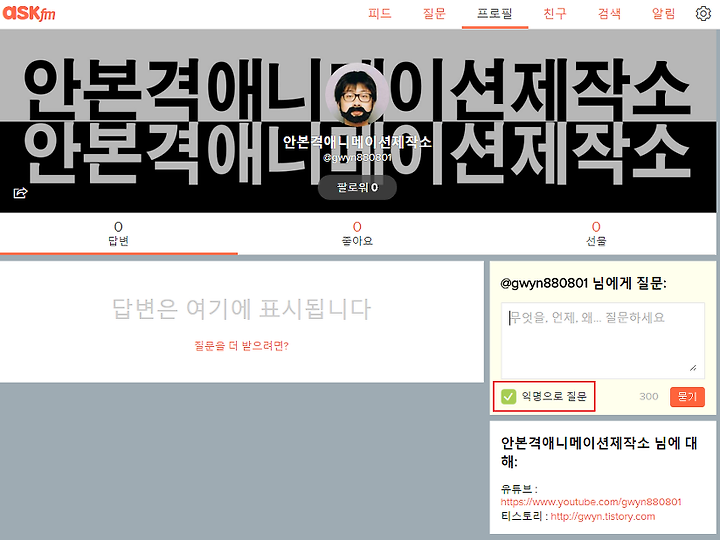The width and height of the screenshot is (720, 540).
Task: Click the 팔로워 0 button
Action: coord(357,187)
